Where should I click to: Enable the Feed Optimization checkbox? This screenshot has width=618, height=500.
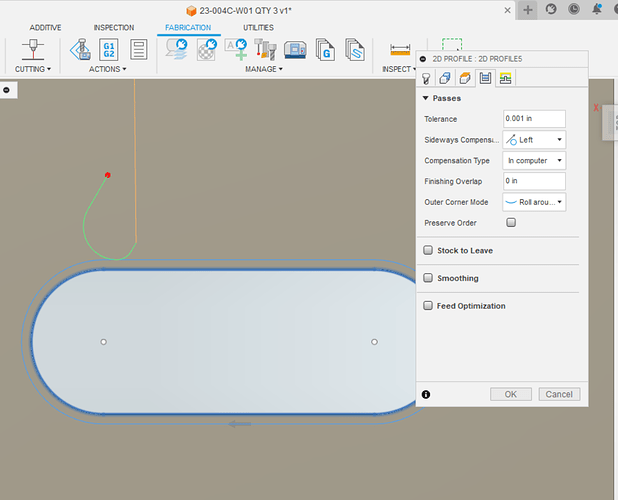point(428,305)
